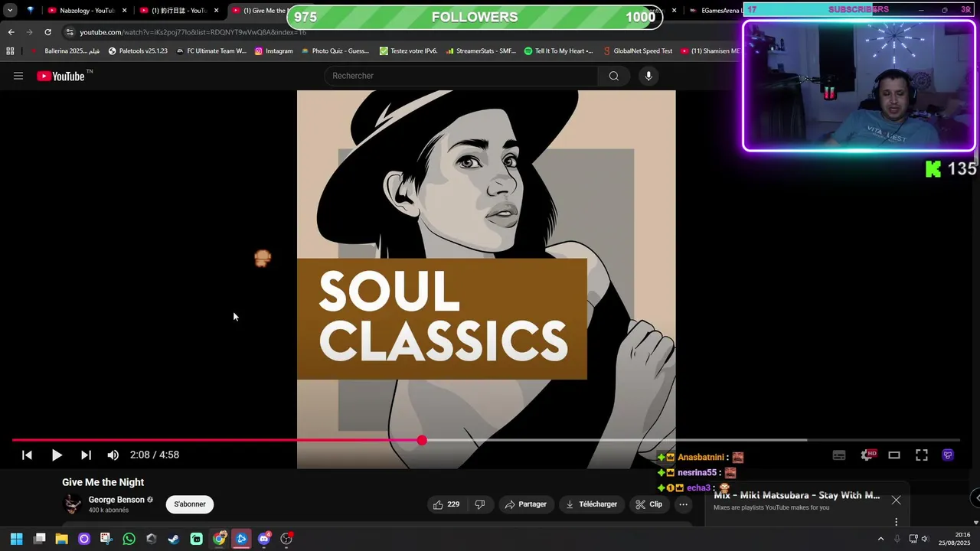Image resolution: width=980 pixels, height=551 pixels.
Task: Switch to Chrome in the taskbar
Action: point(219,539)
